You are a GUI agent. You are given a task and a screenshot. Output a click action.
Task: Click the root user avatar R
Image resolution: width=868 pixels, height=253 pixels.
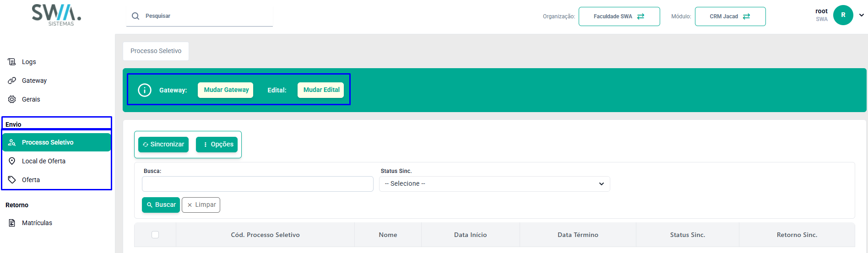(843, 15)
